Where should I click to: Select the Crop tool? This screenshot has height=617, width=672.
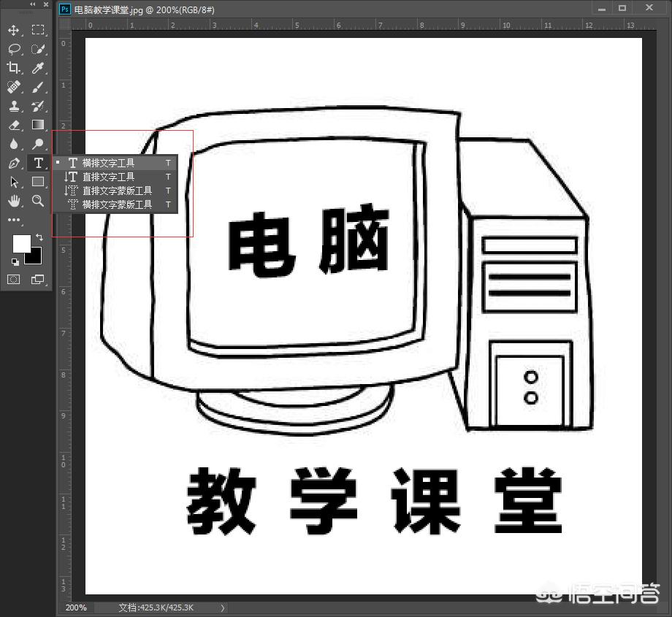[15, 68]
